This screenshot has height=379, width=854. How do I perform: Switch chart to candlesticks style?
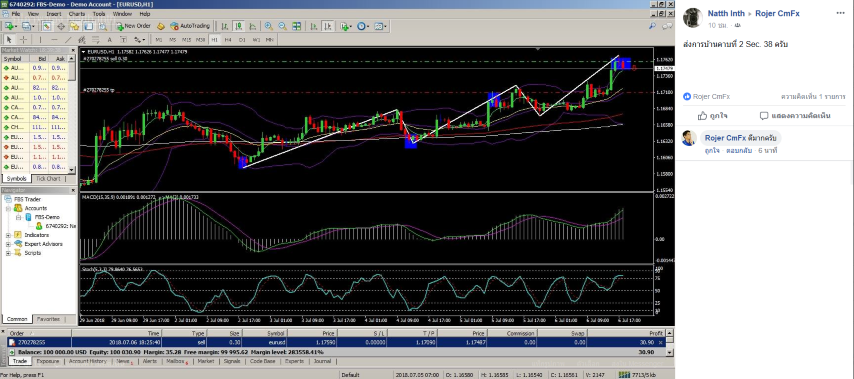click(x=239, y=26)
